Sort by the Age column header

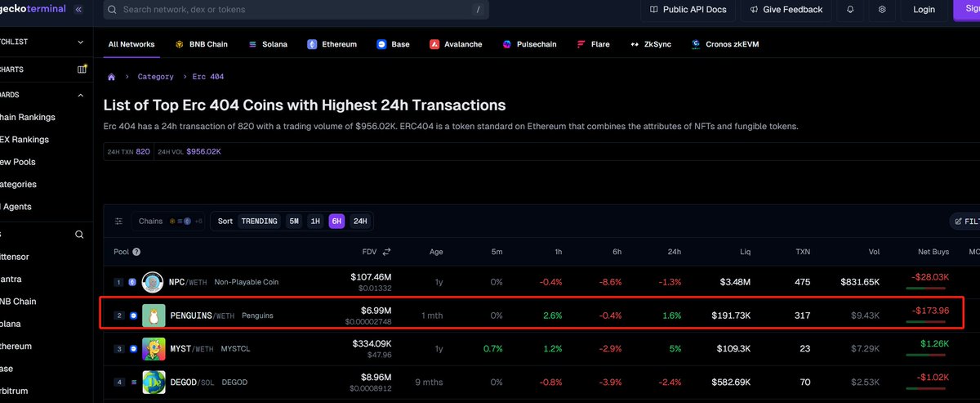click(x=436, y=252)
